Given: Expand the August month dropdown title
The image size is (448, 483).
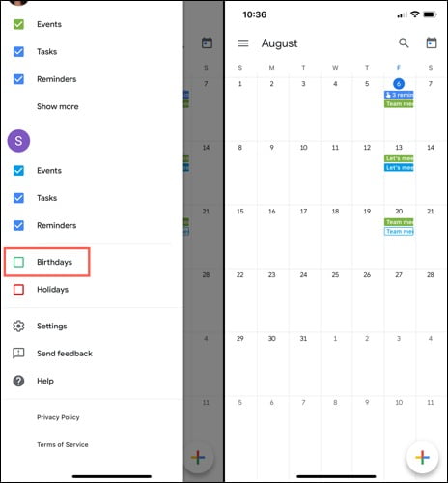Looking at the screenshot, I should tap(279, 43).
